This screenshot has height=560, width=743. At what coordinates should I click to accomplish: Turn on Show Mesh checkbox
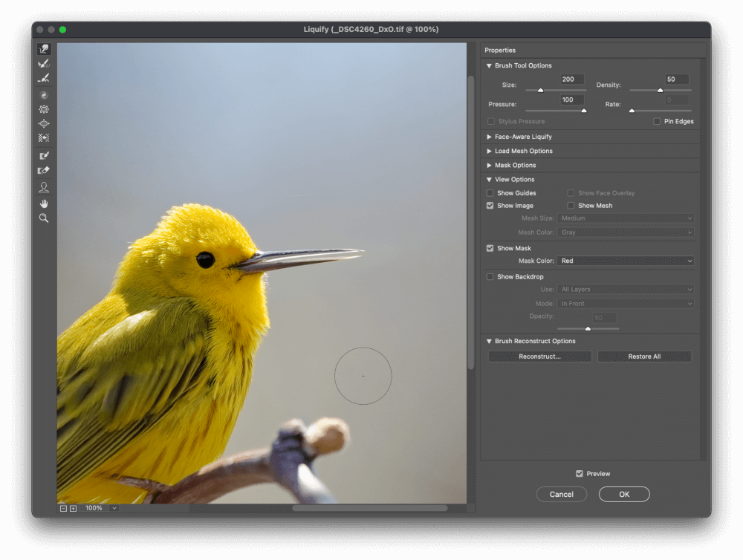click(571, 206)
